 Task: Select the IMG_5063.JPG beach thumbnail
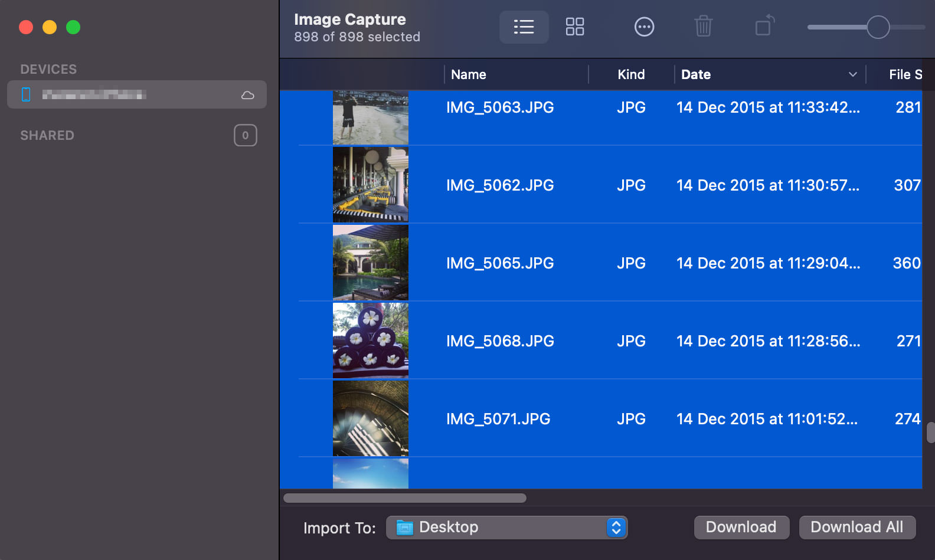pyautogui.click(x=371, y=117)
